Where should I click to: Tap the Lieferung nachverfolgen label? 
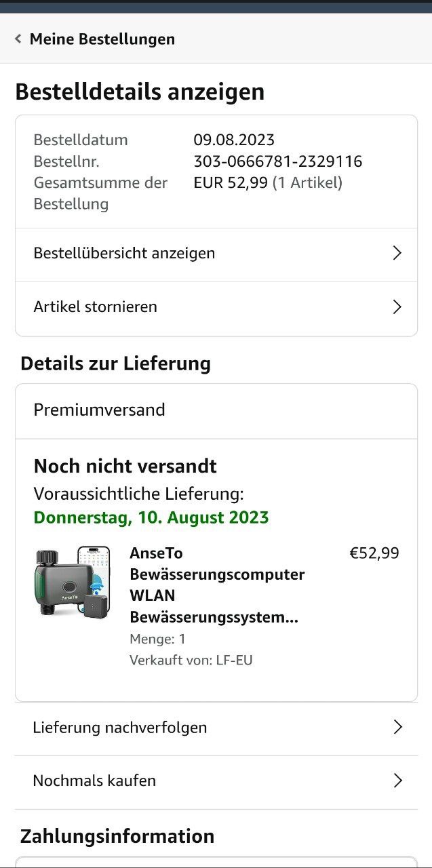[119, 728]
